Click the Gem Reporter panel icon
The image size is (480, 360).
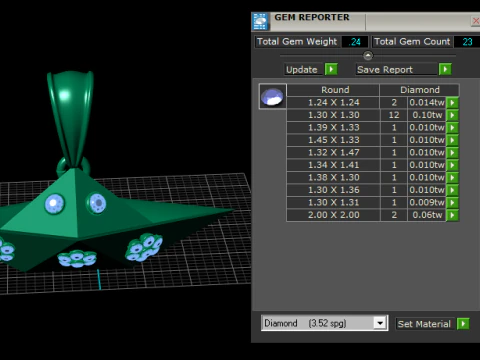260,22
